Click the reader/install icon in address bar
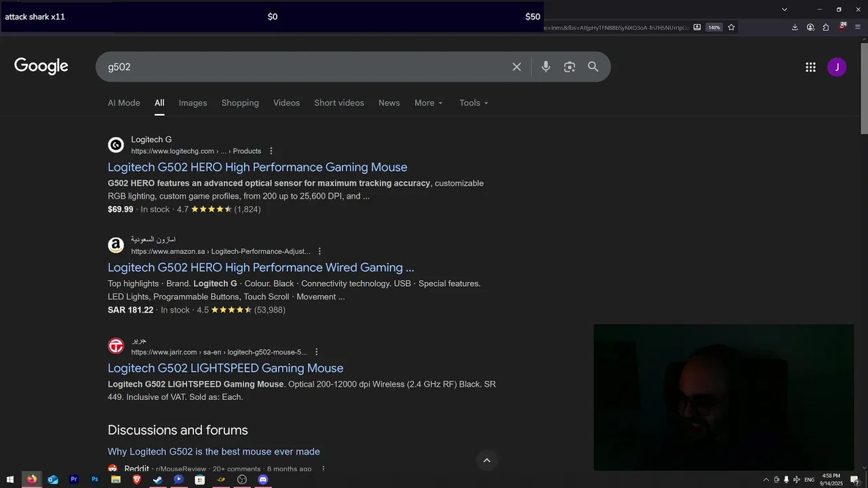The height and width of the screenshot is (488, 868). tap(697, 28)
